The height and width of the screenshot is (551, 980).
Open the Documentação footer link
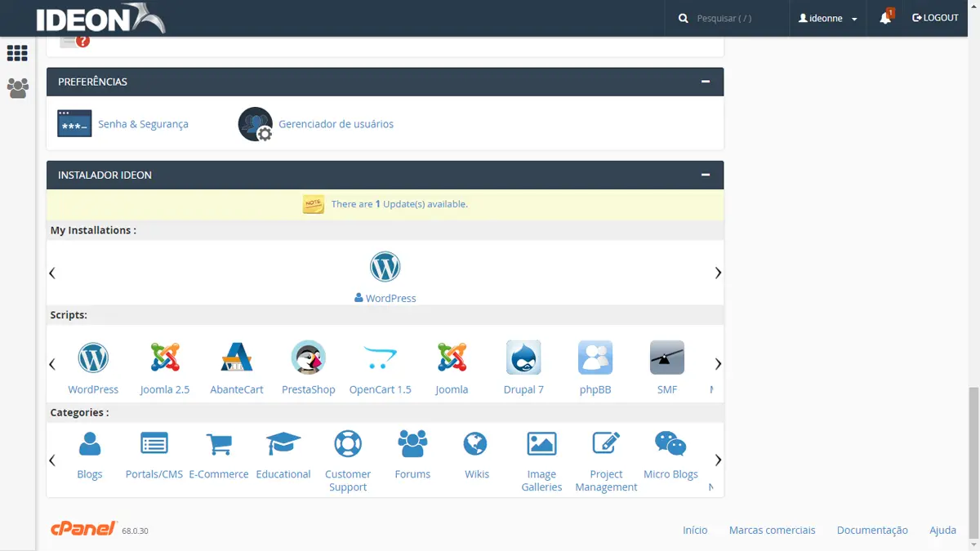pyautogui.click(x=872, y=530)
